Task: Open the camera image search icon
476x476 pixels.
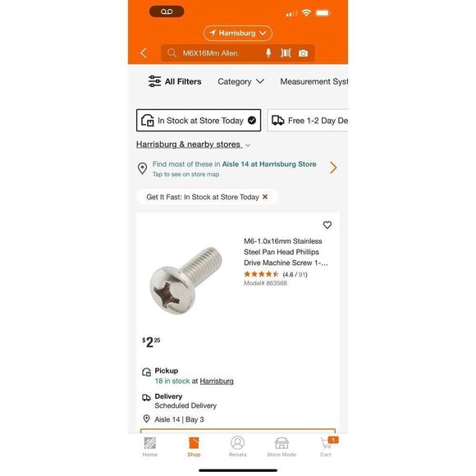Action: (x=303, y=53)
